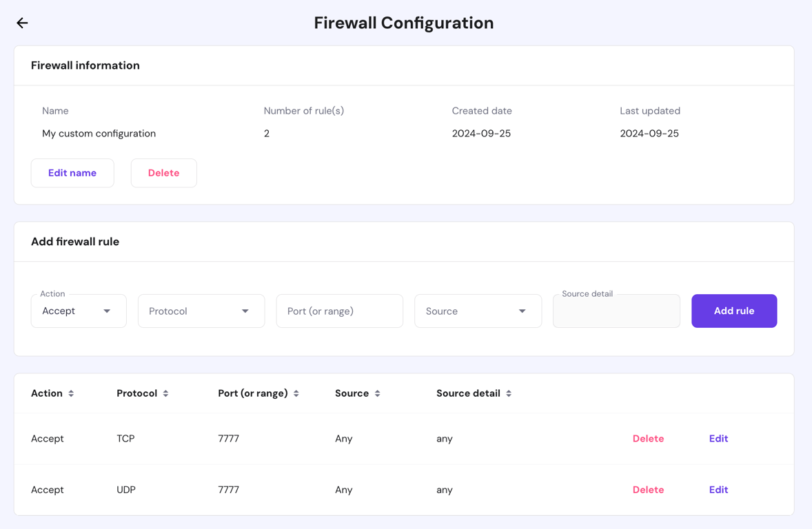
Task: Click the Edit name button
Action: [x=72, y=173]
